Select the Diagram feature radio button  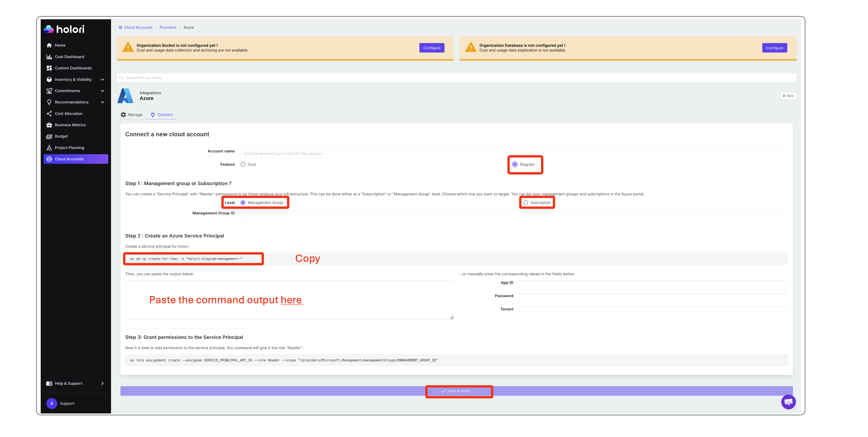pyautogui.click(x=514, y=165)
